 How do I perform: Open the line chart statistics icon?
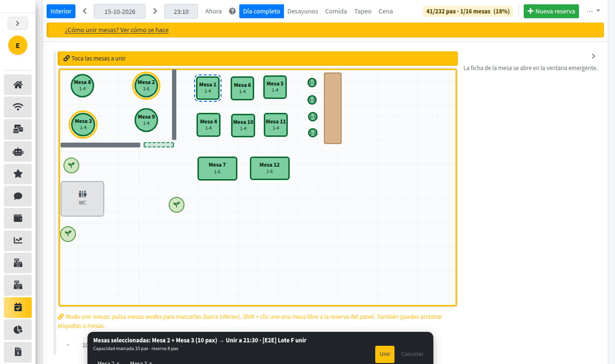[18, 241]
